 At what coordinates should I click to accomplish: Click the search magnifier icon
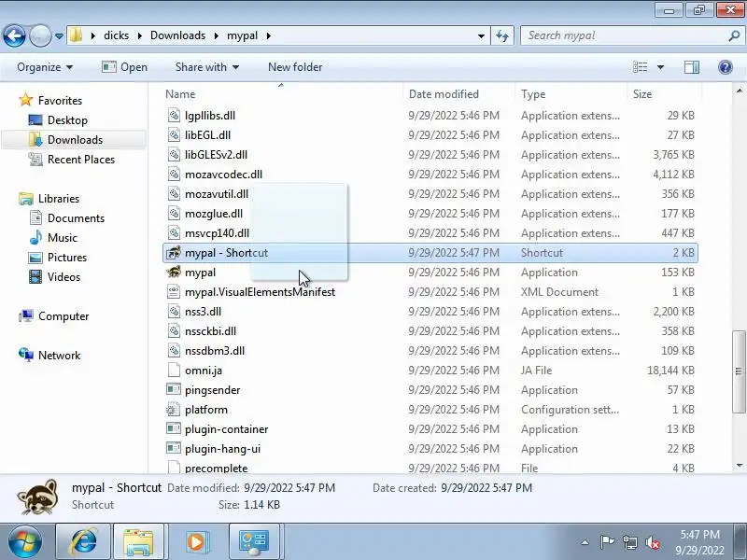(x=734, y=35)
